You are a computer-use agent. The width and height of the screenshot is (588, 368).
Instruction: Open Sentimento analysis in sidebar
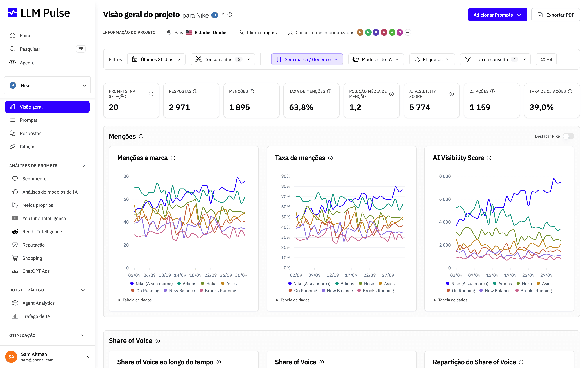point(47,179)
